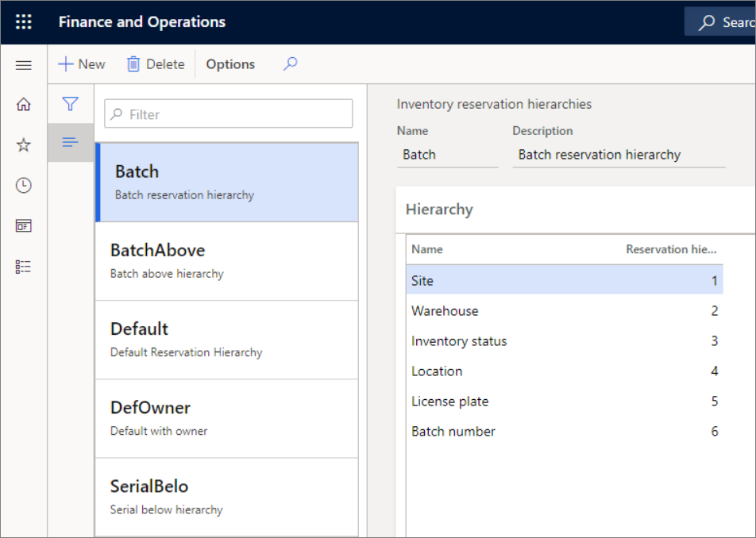The height and width of the screenshot is (538, 756).
Task: Click level value 2 for Warehouse
Action: [x=715, y=311]
